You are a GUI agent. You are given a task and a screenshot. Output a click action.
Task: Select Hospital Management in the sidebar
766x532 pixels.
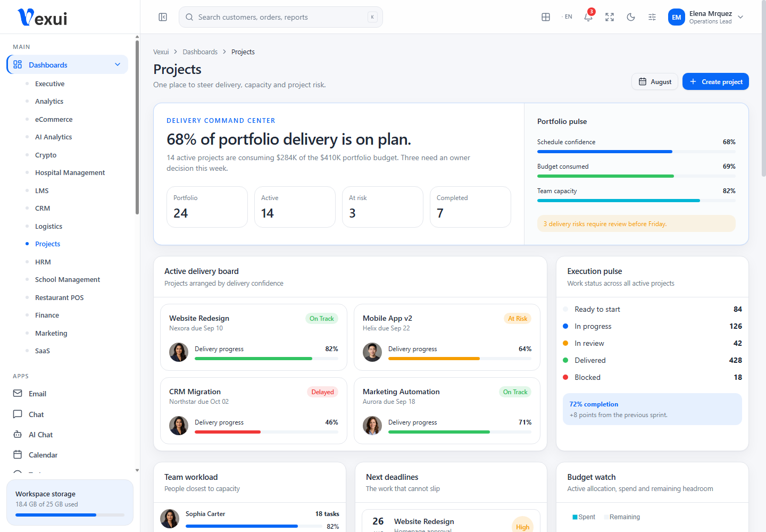click(x=70, y=172)
